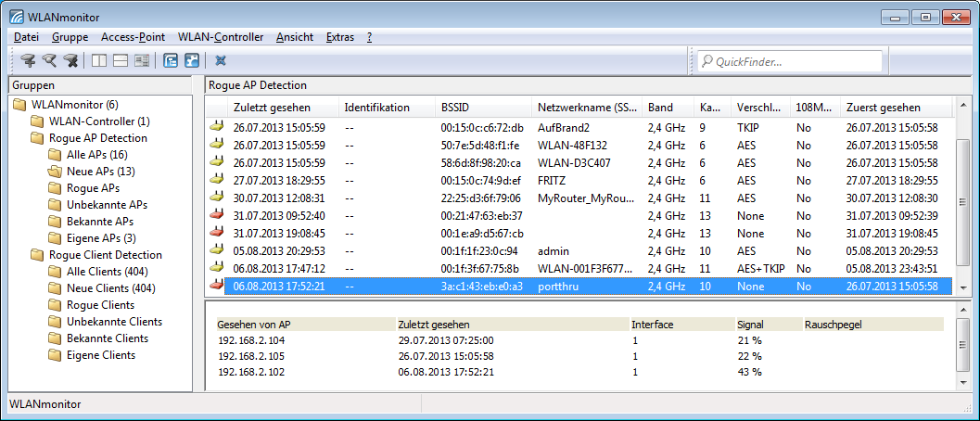
Task: Select Neue APs (13) folder
Action: tap(100, 172)
